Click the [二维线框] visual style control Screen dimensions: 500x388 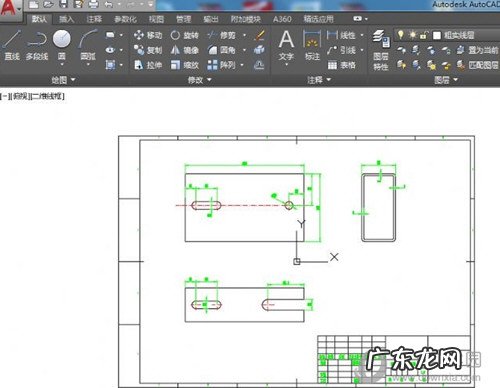pos(47,96)
